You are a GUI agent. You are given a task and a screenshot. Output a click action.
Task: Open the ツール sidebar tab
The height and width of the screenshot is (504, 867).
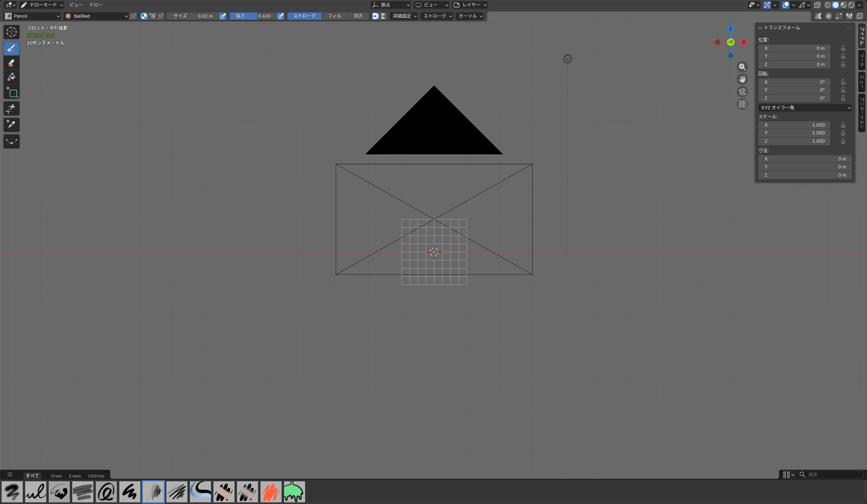(x=862, y=61)
